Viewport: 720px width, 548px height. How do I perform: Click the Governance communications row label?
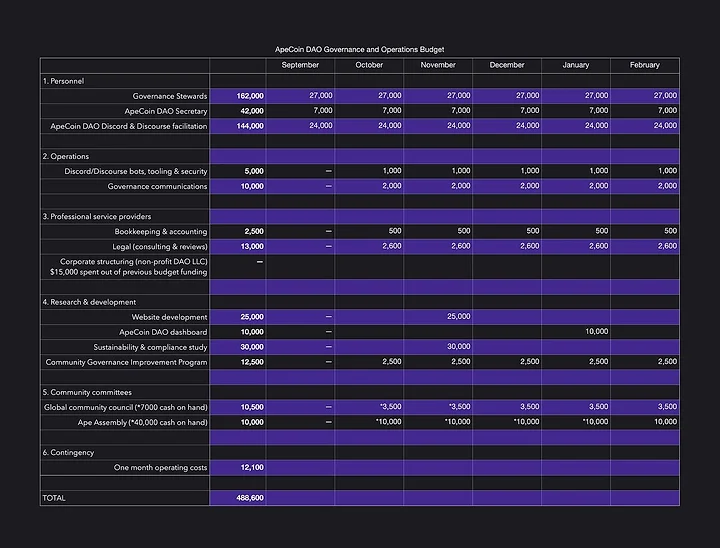click(158, 186)
